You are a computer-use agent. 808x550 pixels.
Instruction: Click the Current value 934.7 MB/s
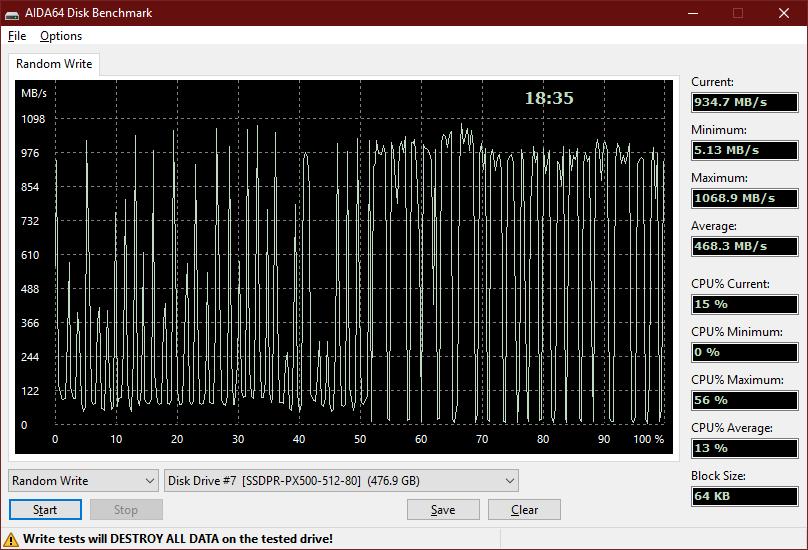pyautogui.click(x=745, y=102)
